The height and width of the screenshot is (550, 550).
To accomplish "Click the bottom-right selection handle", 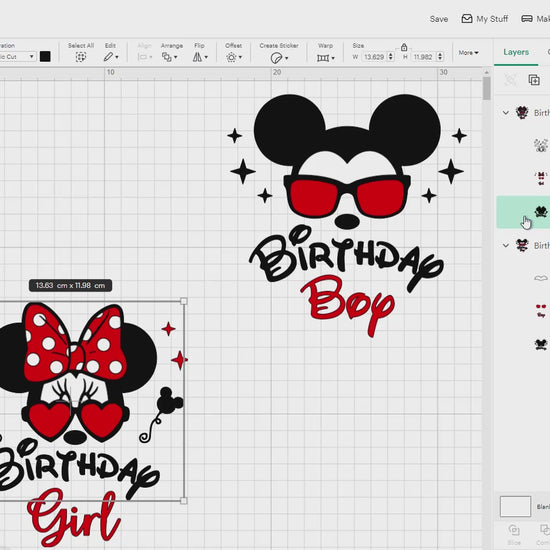I will click(x=183, y=501).
